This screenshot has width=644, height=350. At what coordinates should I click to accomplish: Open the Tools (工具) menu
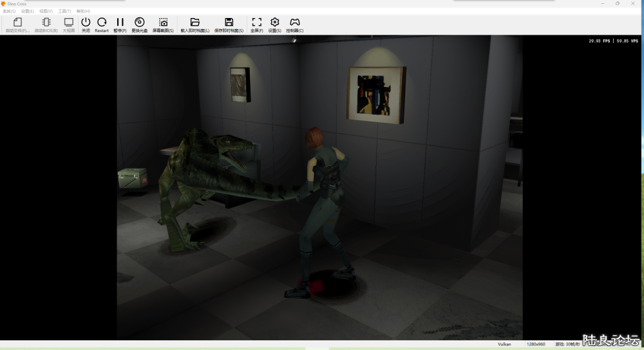tap(64, 11)
